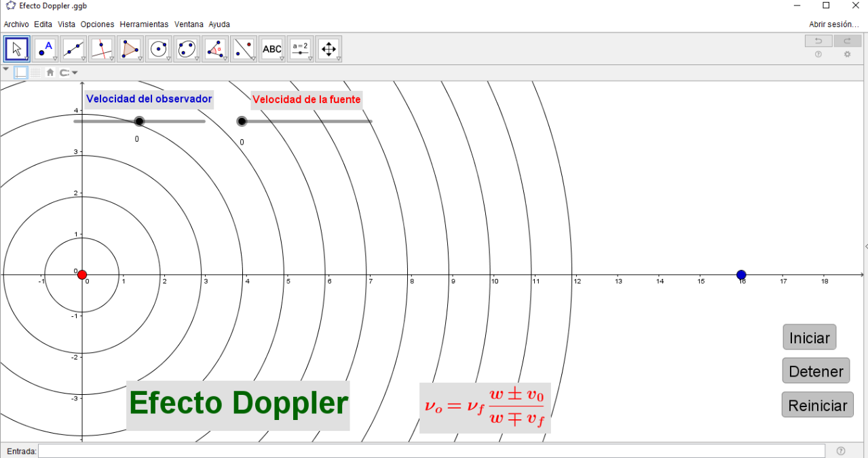Viewport: 868px width, 458px height.
Task: Open the Edita menu
Action: pos(43,24)
